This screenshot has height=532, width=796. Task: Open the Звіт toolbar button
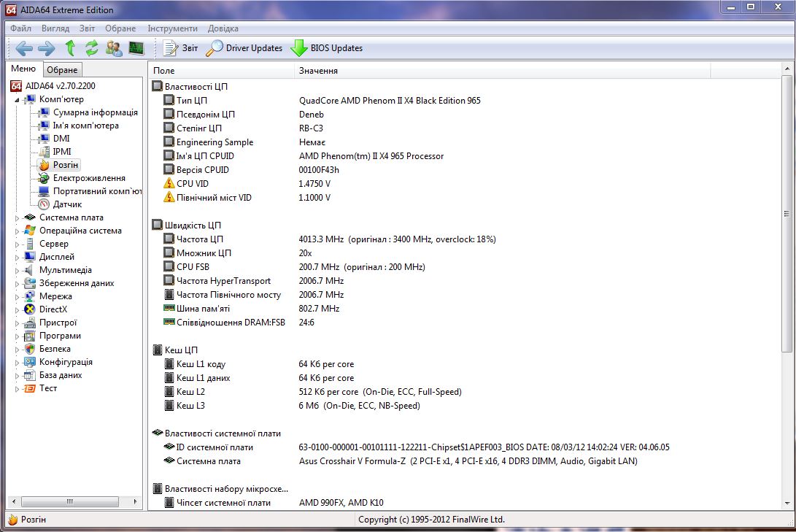(181, 48)
